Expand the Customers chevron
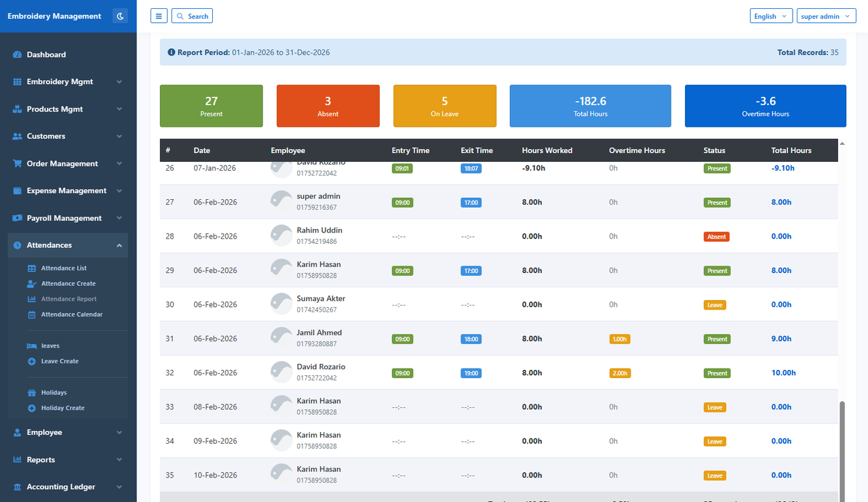This screenshot has height=502, width=868. click(x=119, y=136)
